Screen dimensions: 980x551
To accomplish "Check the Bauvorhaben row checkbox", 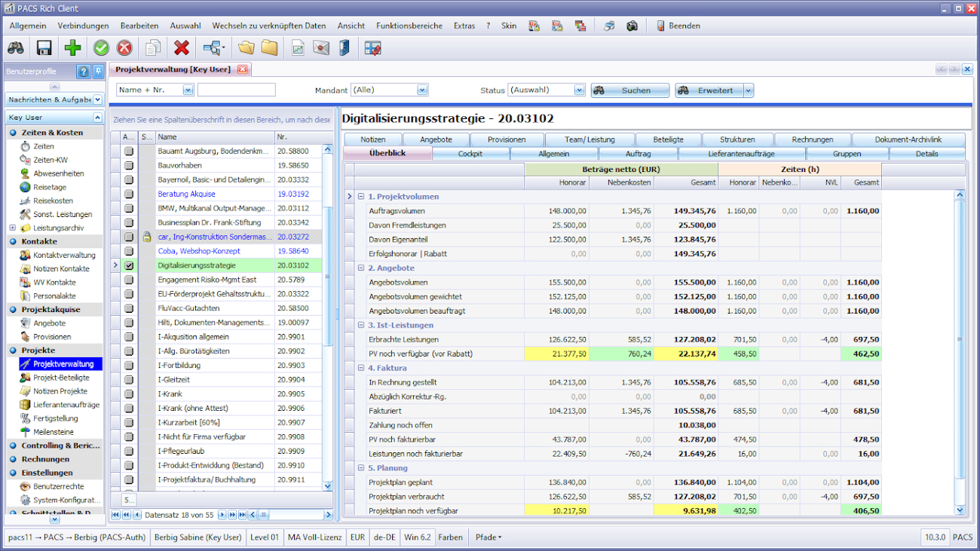I will pyautogui.click(x=129, y=165).
